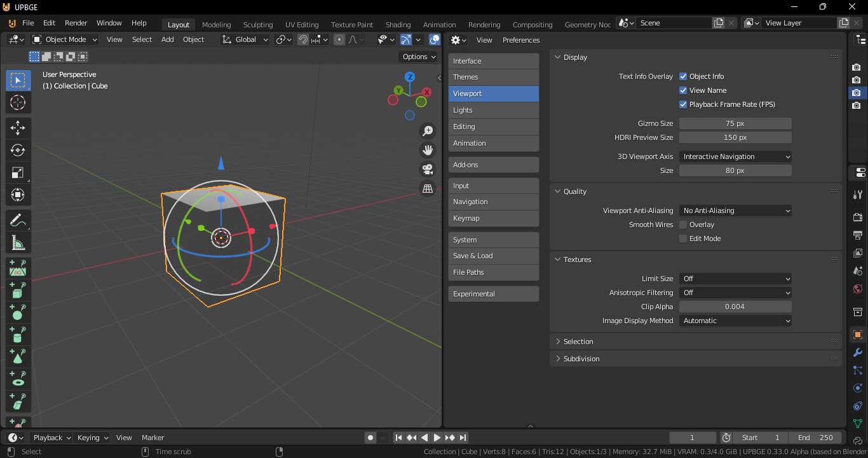The image size is (868, 458).
Task: Switch to the Shading workspace tab
Action: [x=398, y=24]
